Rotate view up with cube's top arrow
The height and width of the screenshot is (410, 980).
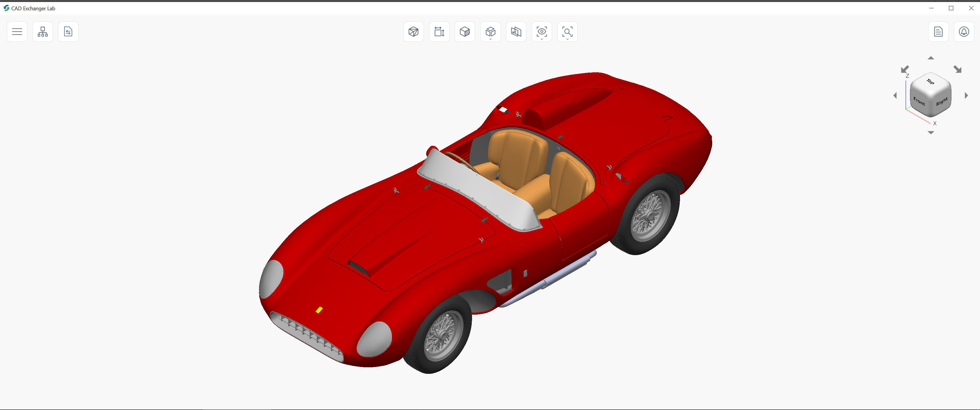(x=930, y=58)
